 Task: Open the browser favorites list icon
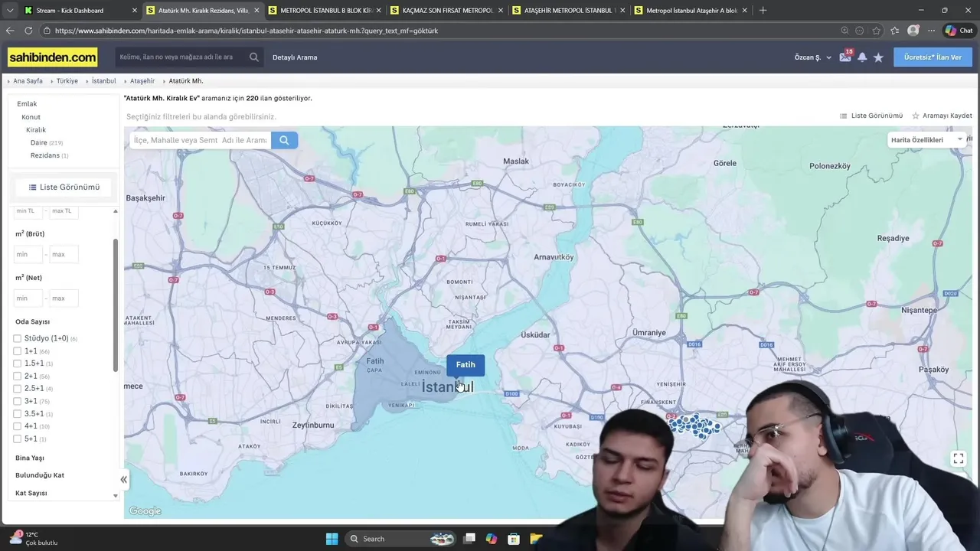894,31
